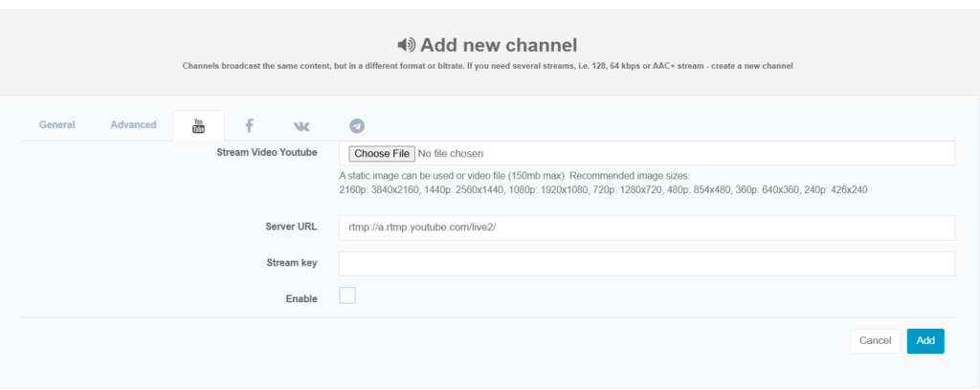
Task: Click into the Stream key field
Action: coord(646,263)
